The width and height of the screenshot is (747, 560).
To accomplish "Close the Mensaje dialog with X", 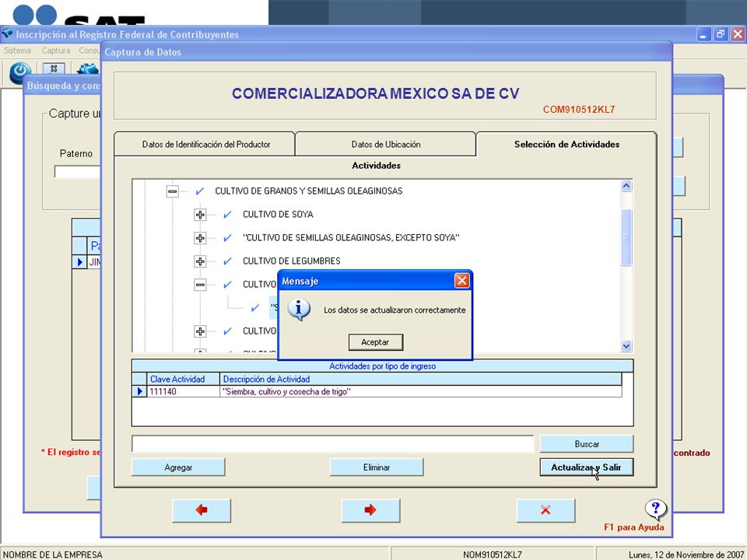I will click(x=461, y=281).
